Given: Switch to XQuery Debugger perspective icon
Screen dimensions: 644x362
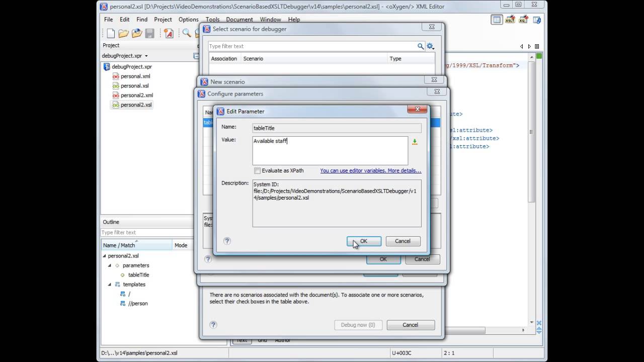Looking at the screenshot, I should [x=523, y=20].
